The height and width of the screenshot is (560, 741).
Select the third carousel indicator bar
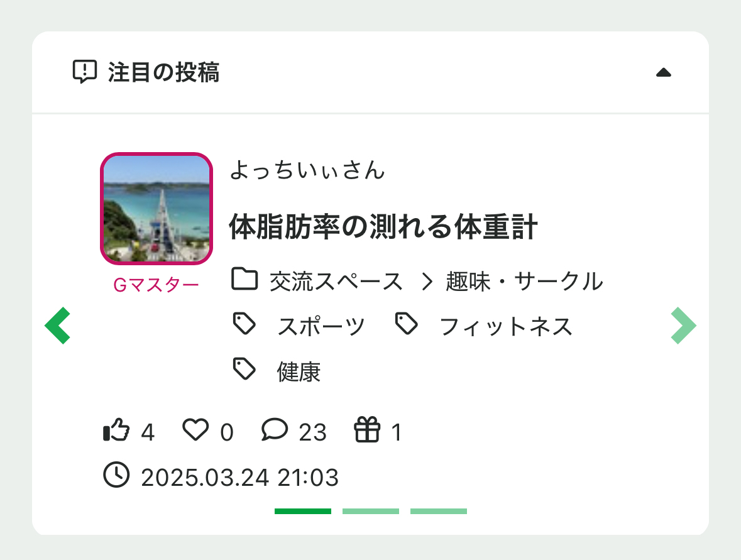click(x=439, y=511)
